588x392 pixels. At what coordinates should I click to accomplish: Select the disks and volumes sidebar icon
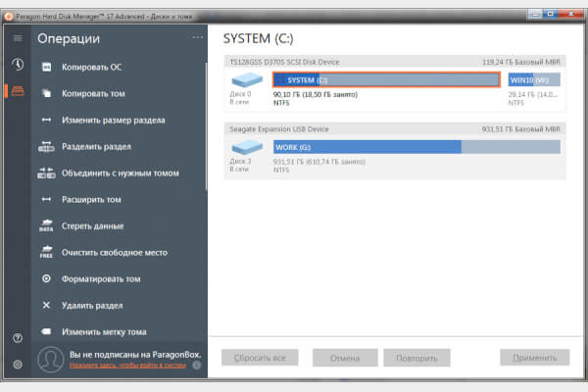[18, 91]
